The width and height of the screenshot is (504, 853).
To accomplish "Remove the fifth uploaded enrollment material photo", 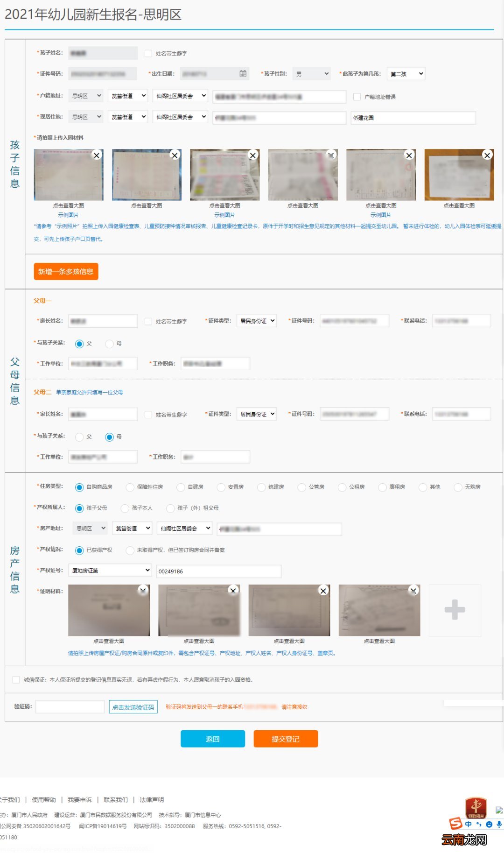I will pos(409,155).
